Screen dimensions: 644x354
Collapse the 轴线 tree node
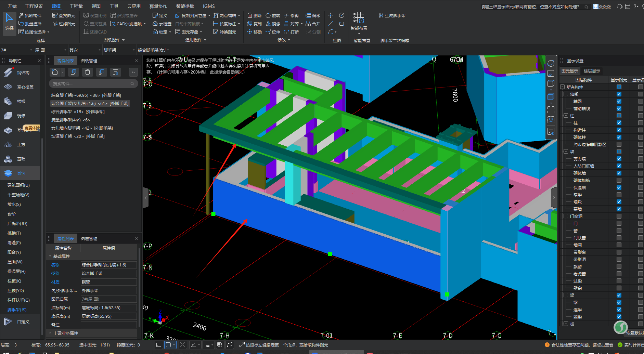(566, 94)
